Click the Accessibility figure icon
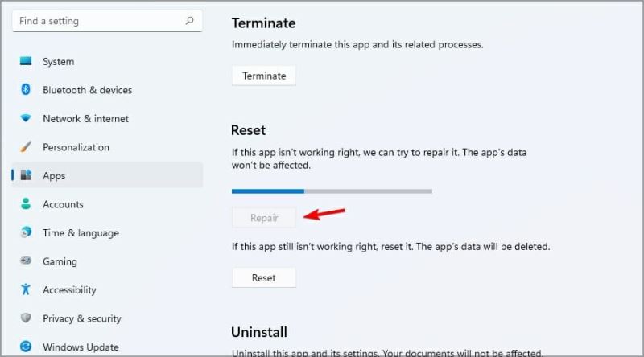644x357 pixels. click(26, 290)
